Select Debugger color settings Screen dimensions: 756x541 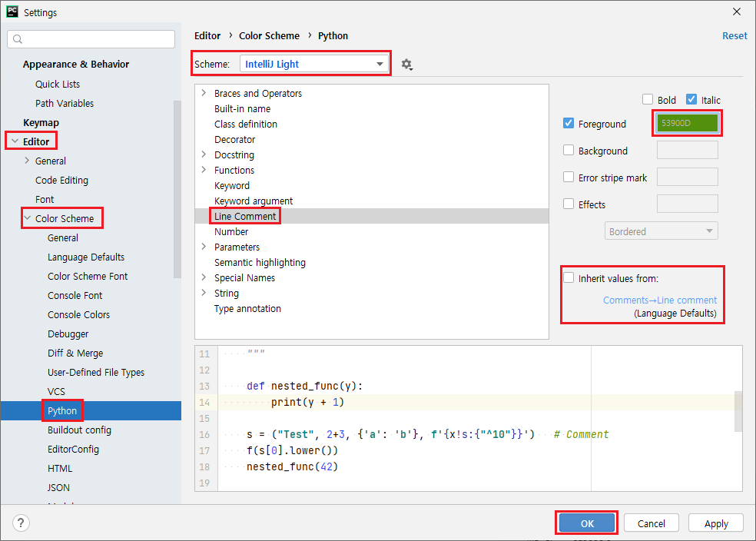point(68,334)
